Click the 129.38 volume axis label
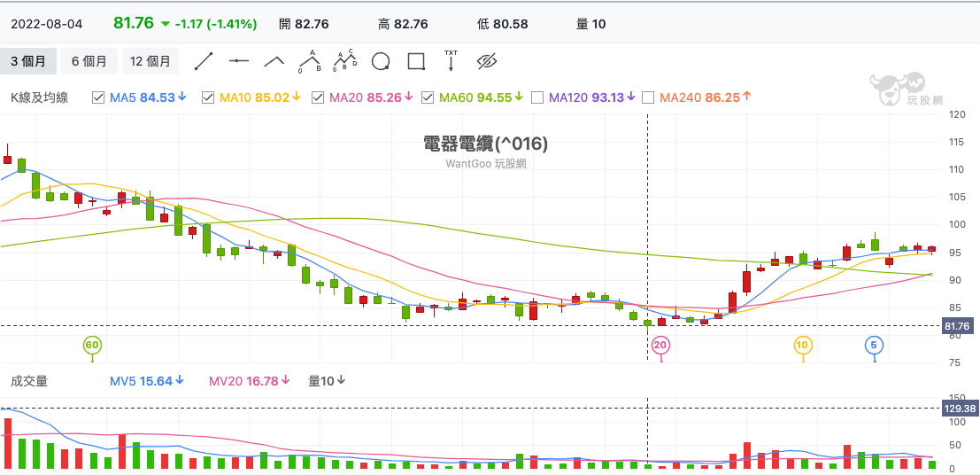The image size is (980, 475). 958,408
